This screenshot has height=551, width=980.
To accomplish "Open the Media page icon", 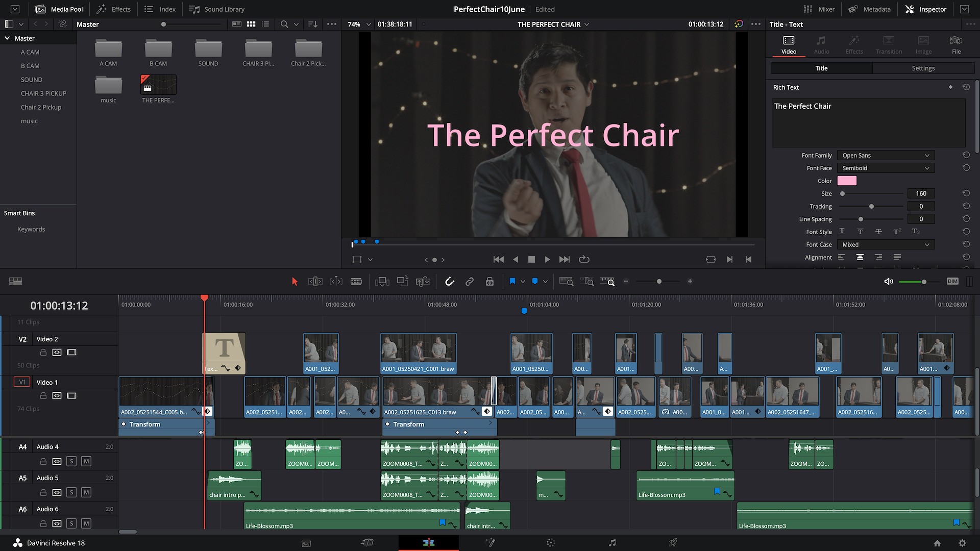I will (306, 543).
